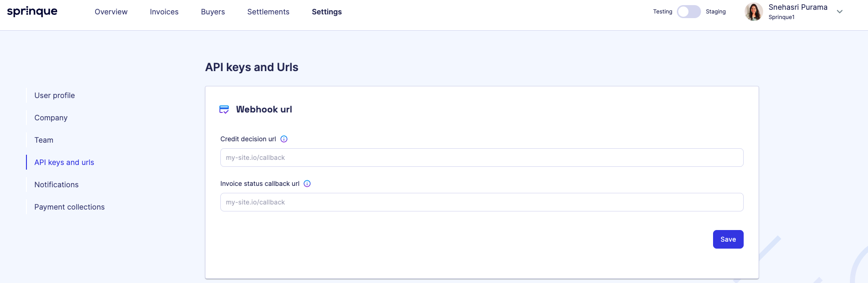Select the Settings tab

pos(327,12)
